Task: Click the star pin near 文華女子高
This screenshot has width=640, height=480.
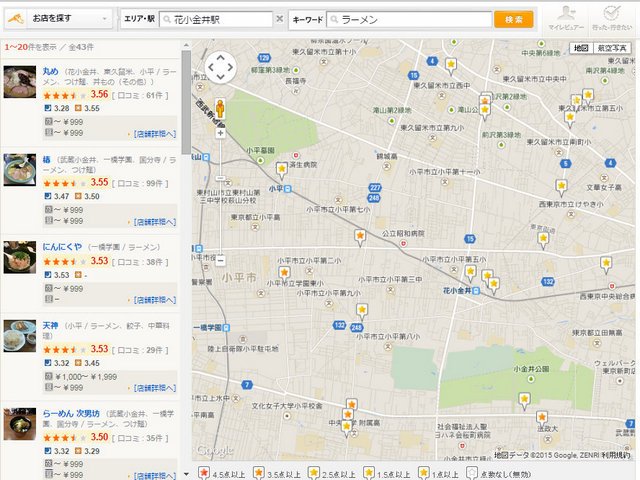Action: click(x=562, y=188)
